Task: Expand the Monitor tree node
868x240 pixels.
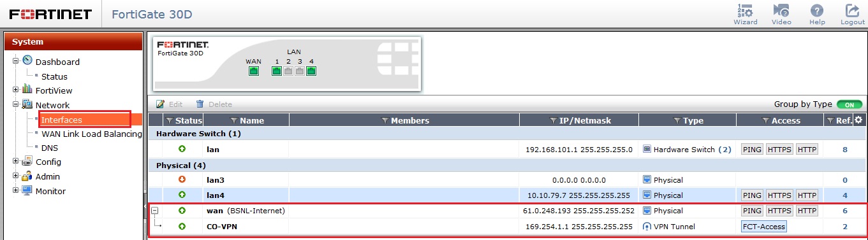Action: click(x=16, y=191)
